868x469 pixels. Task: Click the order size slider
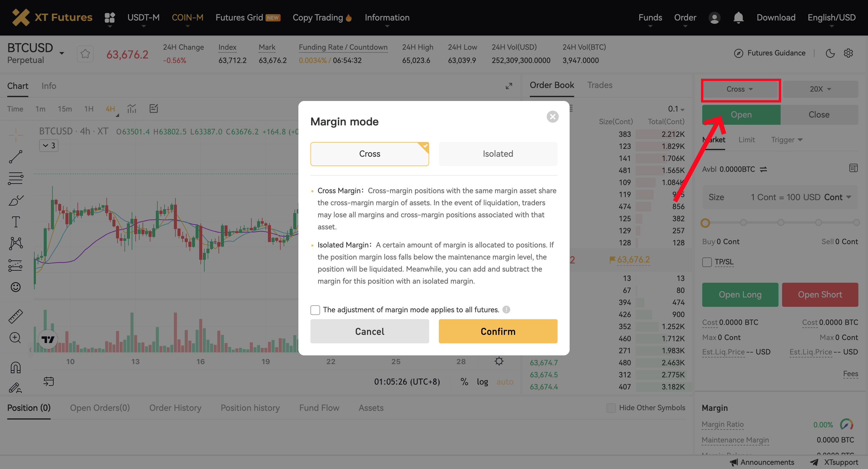click(706, 223)
